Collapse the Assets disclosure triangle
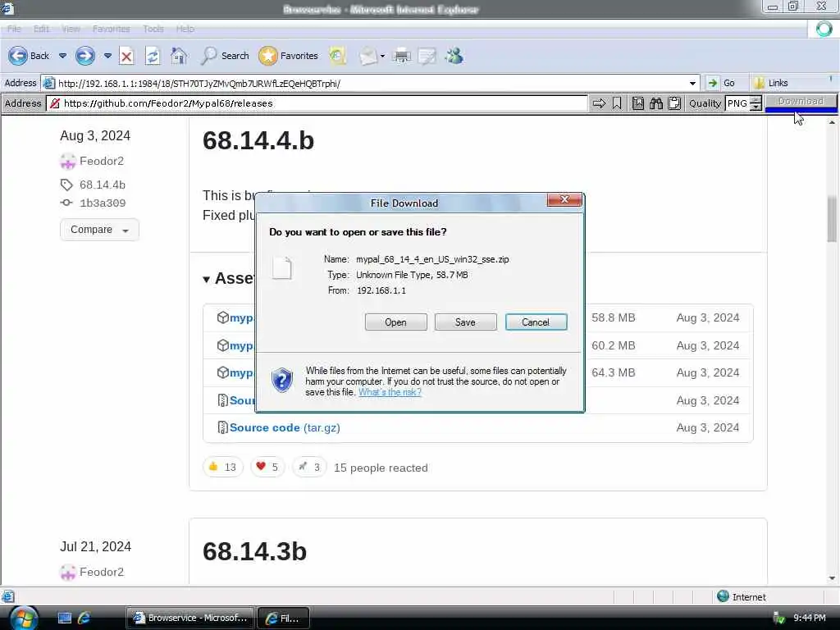The height and width of the screenshot is (630, 840). tap(206, 280)
